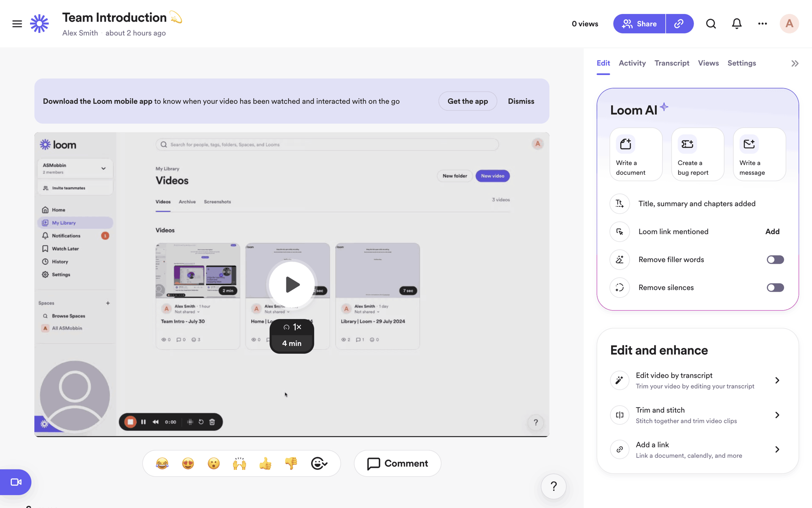Expand Add a link option

[x=777, y=450]
